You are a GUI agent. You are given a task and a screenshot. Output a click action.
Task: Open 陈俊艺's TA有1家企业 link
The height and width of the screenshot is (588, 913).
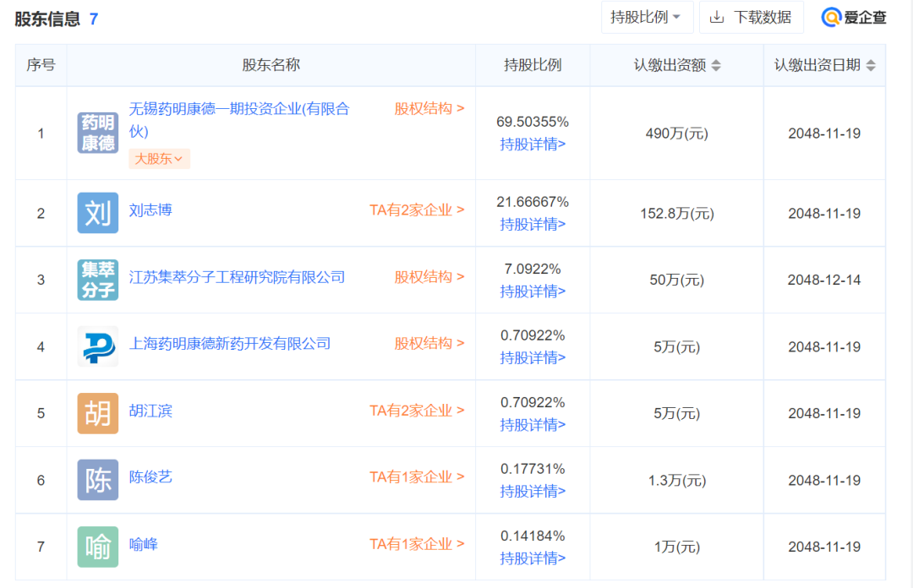417,476
